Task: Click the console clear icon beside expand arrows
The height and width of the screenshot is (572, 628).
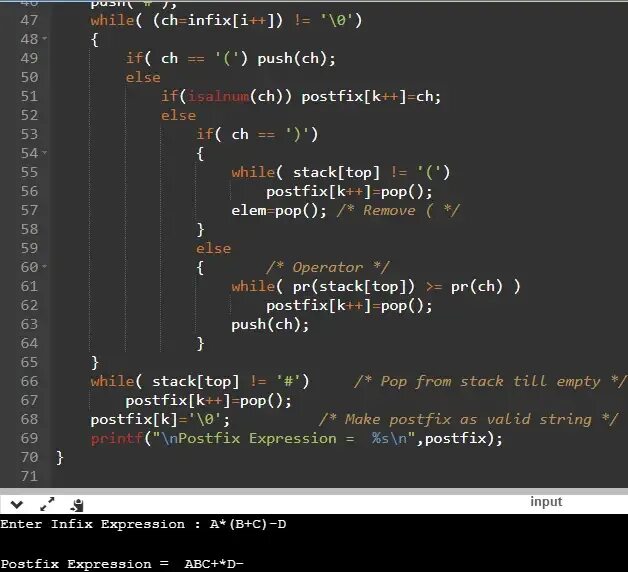Action: [77, 505]
